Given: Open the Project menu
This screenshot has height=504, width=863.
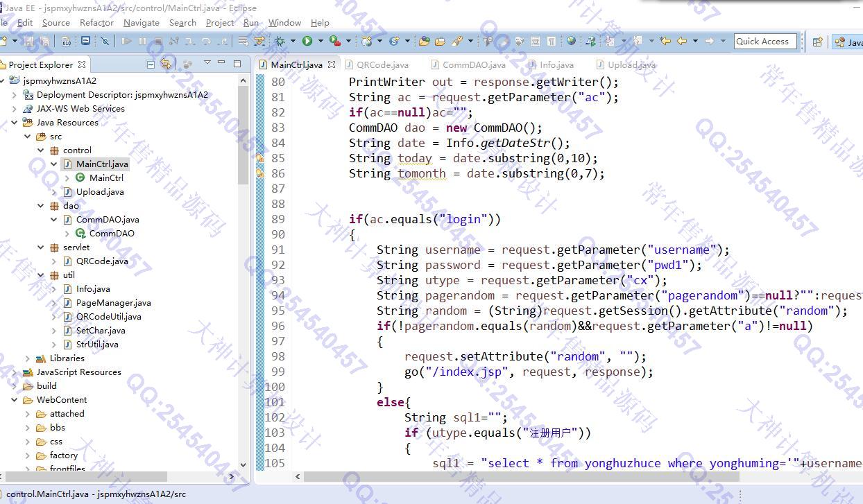Looking at the screenshot, I should click(220, 22).
